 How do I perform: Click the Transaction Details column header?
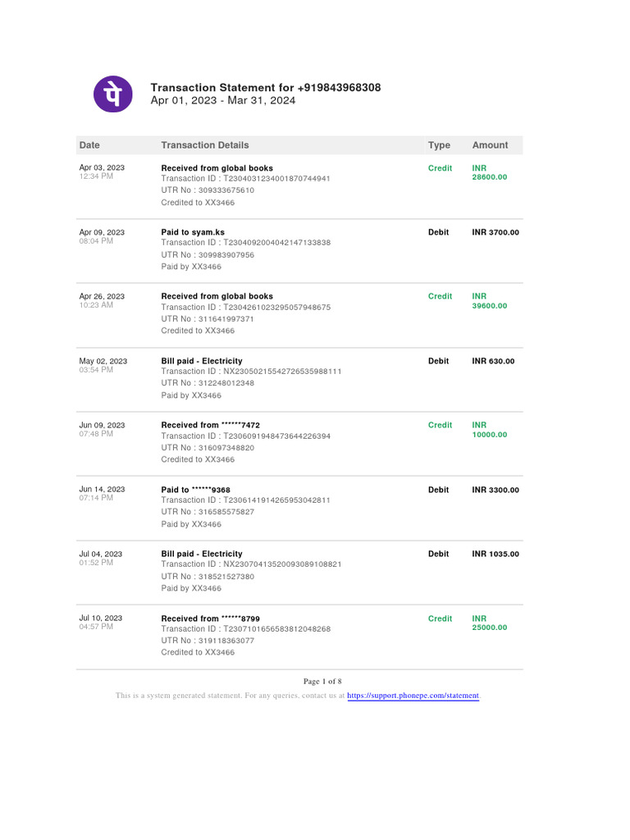click(x=205, y=145)
